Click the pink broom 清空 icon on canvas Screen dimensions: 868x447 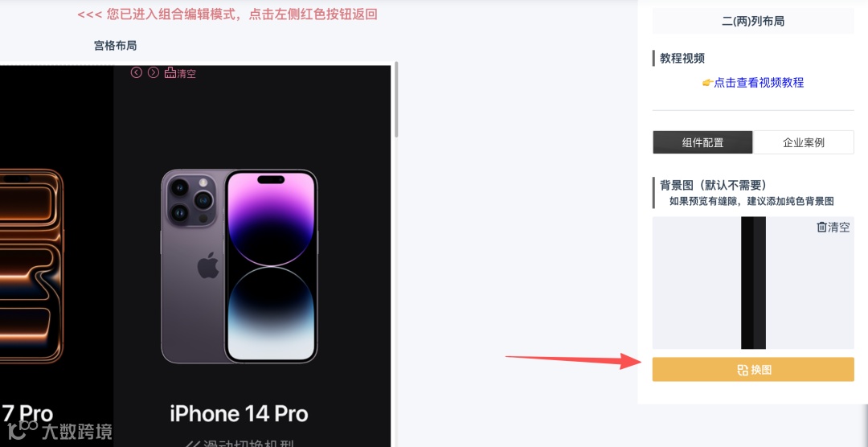click(x=170, y=73)
